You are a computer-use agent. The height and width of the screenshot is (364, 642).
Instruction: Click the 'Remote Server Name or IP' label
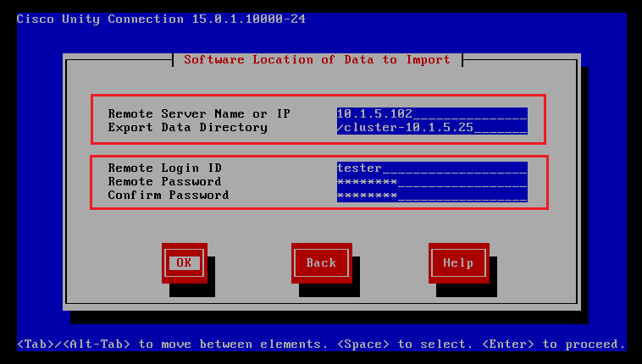coord(199,113)
